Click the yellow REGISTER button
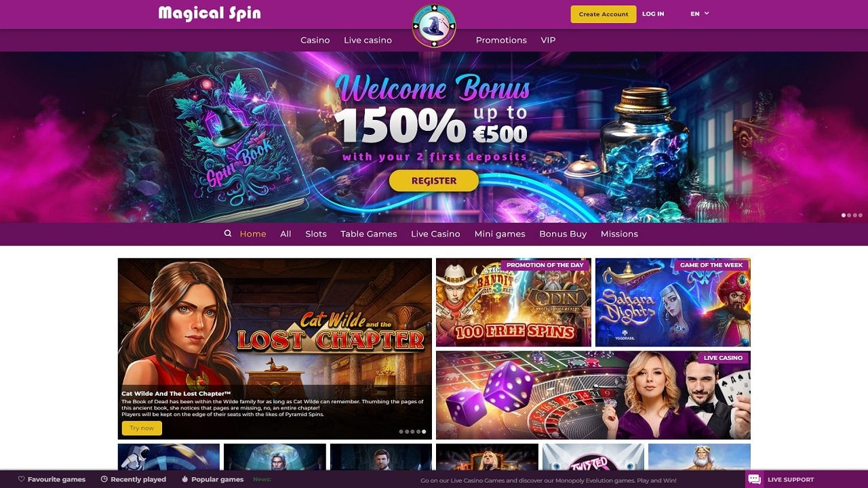Image resolution: width=868 pixels, height=488 pixels. click(x=434, y=181)
